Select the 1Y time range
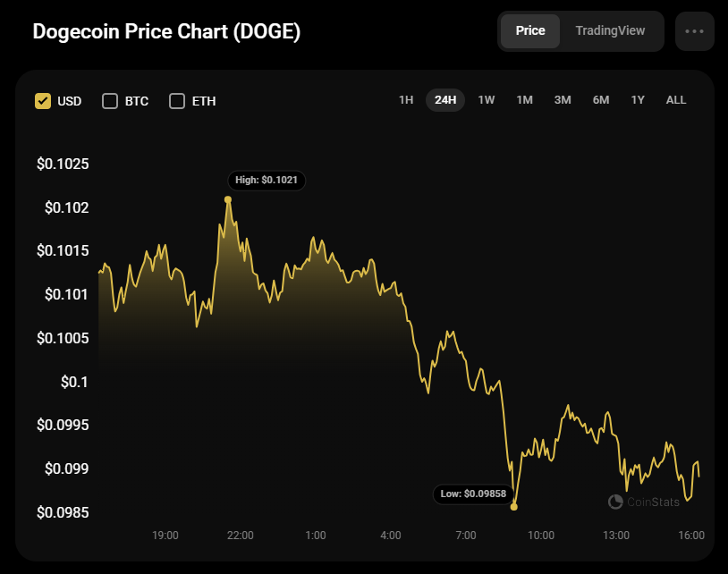The height and width of the screenshot is (574, 728). pos(638,100)
